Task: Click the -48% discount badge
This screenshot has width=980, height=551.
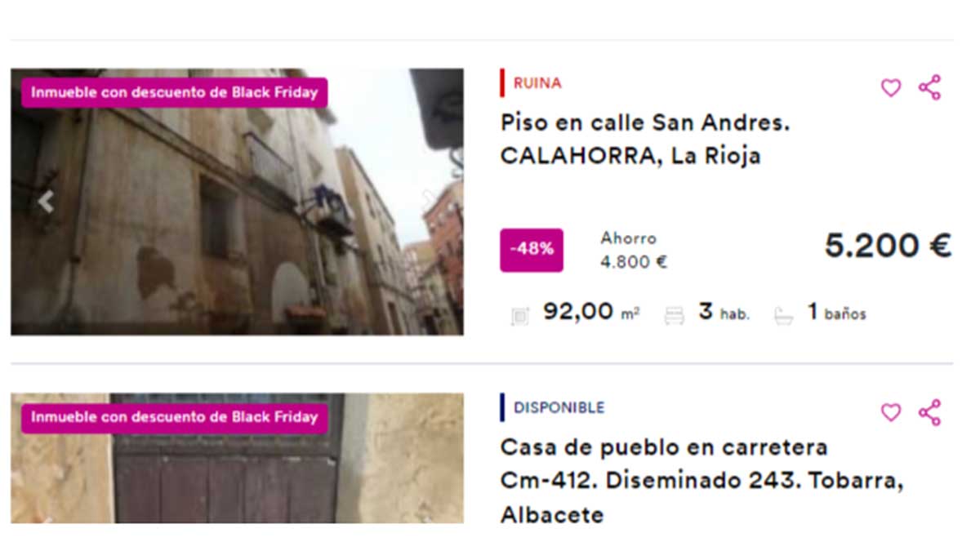Action: click(532, 250)
